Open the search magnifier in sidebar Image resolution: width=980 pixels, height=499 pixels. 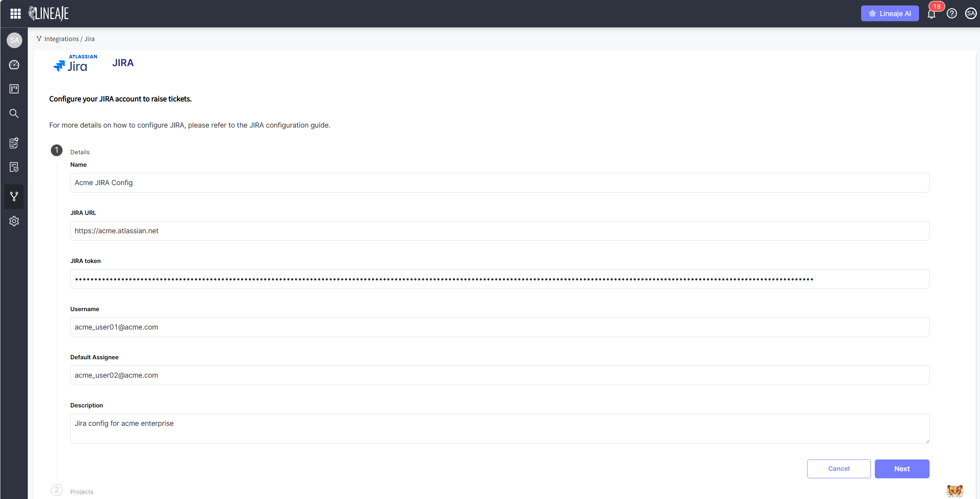(x=14, y=113)
